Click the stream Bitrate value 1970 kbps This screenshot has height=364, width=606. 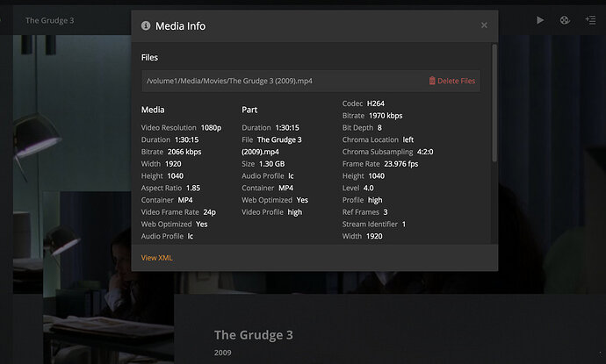[x=386, y=116]
